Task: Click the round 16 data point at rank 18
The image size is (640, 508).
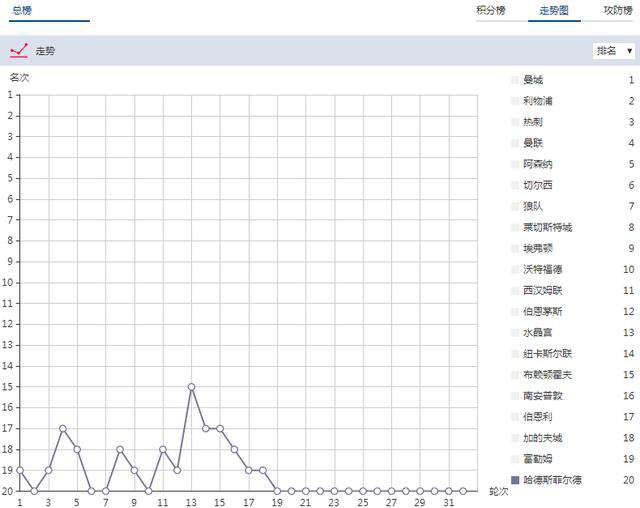Action: point(234,449)
